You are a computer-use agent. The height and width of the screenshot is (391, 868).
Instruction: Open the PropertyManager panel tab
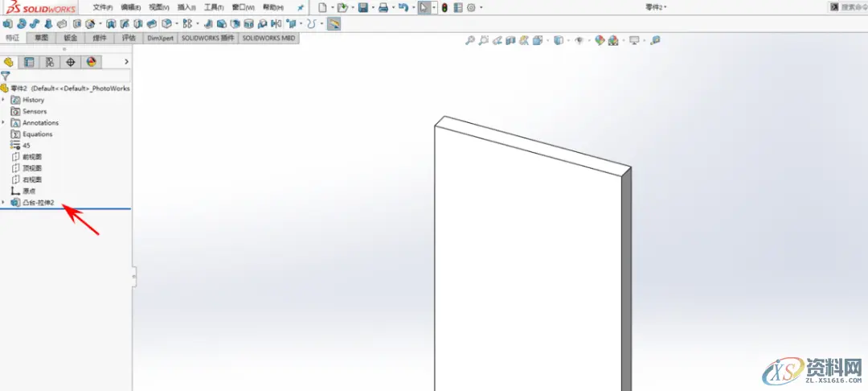click(x=29, y=62)
